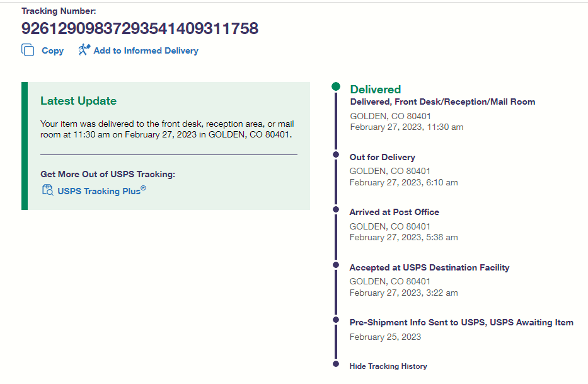588x384 pixels.
Task: Click the green Delivered status heading
Action: click(x=376, y=90)
